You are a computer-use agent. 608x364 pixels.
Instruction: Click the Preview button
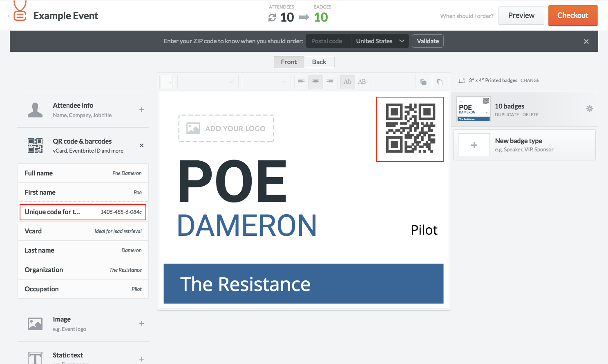click(x=521, y=16)
